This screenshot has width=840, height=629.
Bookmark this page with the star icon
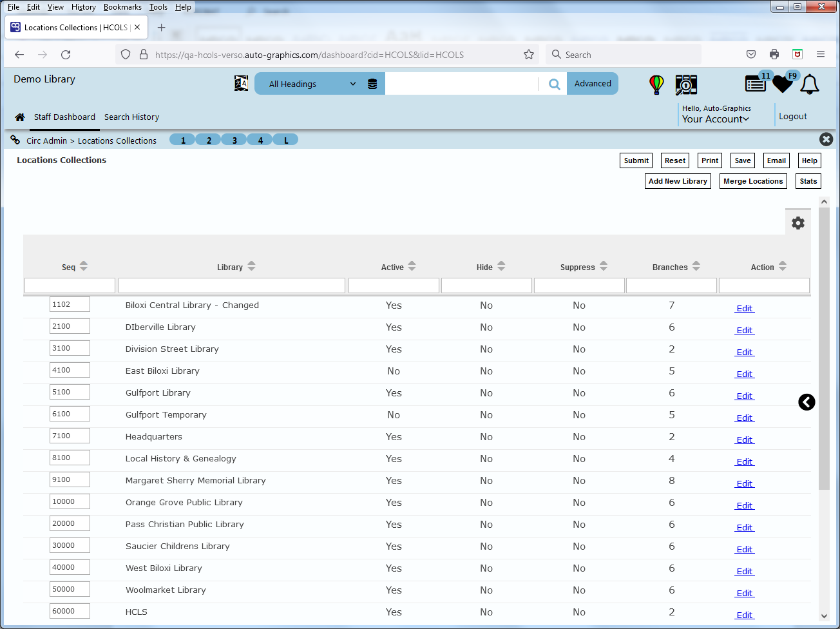pyautogui.click(x=529, y=55)
